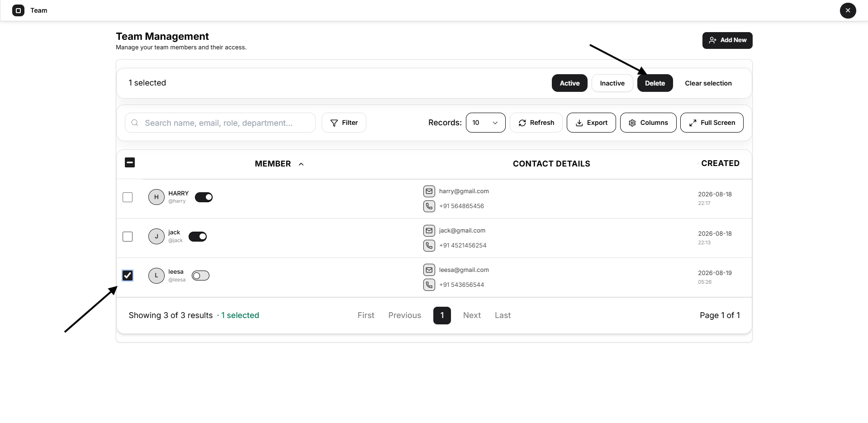868x423 pixels.
Task: Select page 1 in pagination
Action: 442,315
